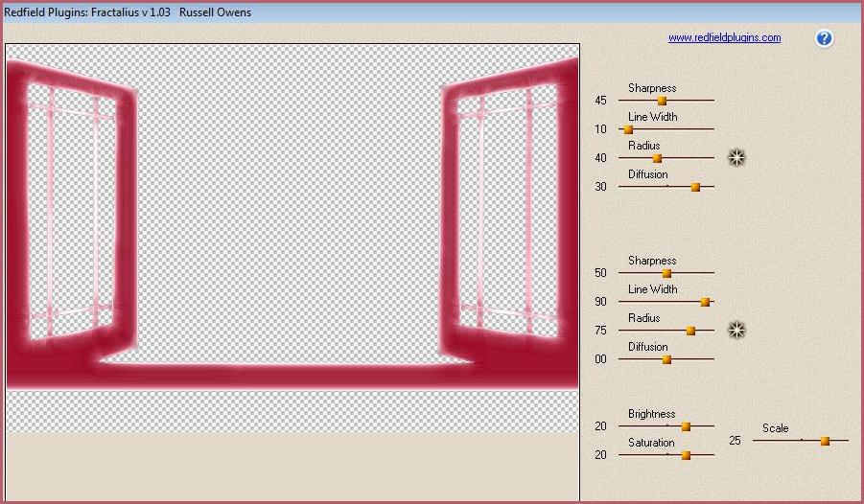Click the Brightness slider handle

pos(686,426)
